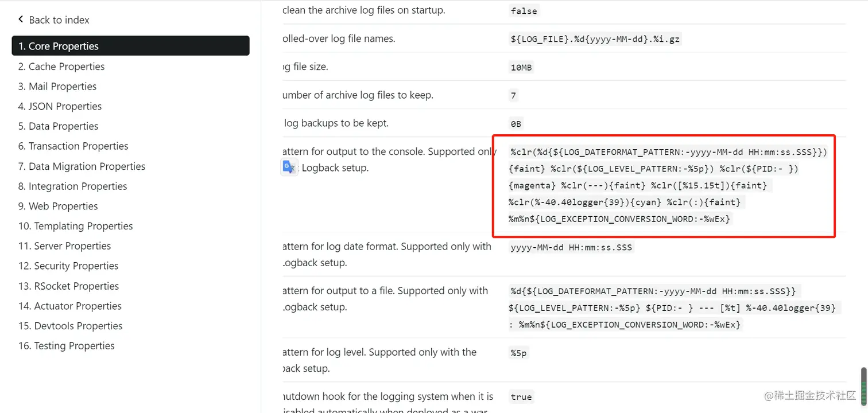Navigate to 12. Security Properties
Image resolution: width=868 pixels, height=413 pixels.
click(68, 266)
